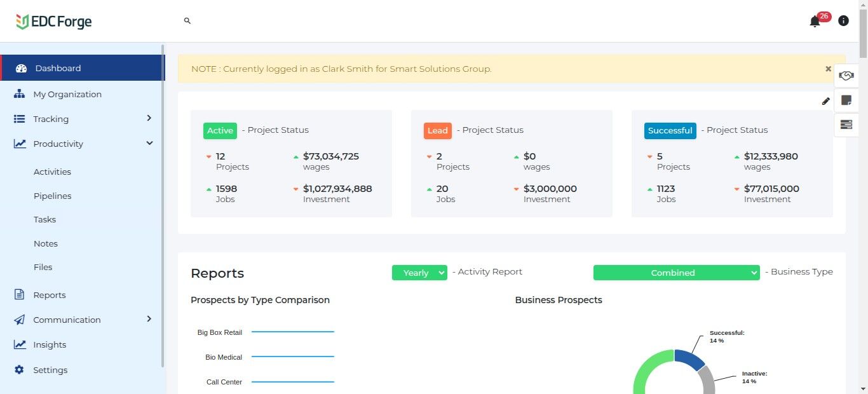Image resolution: width=868 pixels, height=394 pixels.
Task: Open the Settings menu item
Action: 50,370
